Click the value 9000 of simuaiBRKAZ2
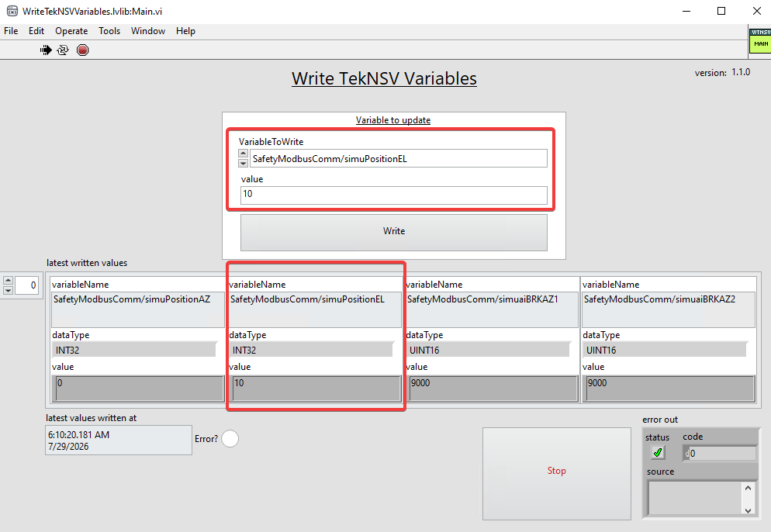This screenshot has height=532, width=771. pyautogui.click(x=669, y=389)
